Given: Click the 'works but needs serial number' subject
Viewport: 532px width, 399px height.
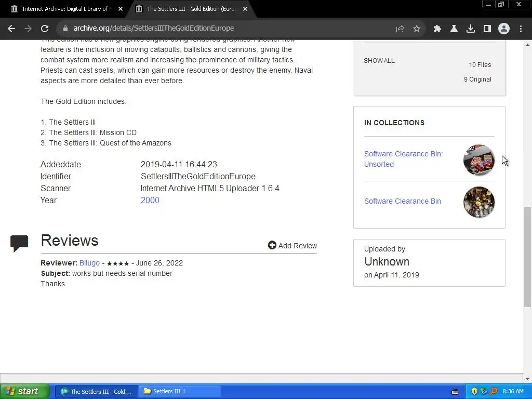Looking at the screenshot, I should (x=122, y=273).
